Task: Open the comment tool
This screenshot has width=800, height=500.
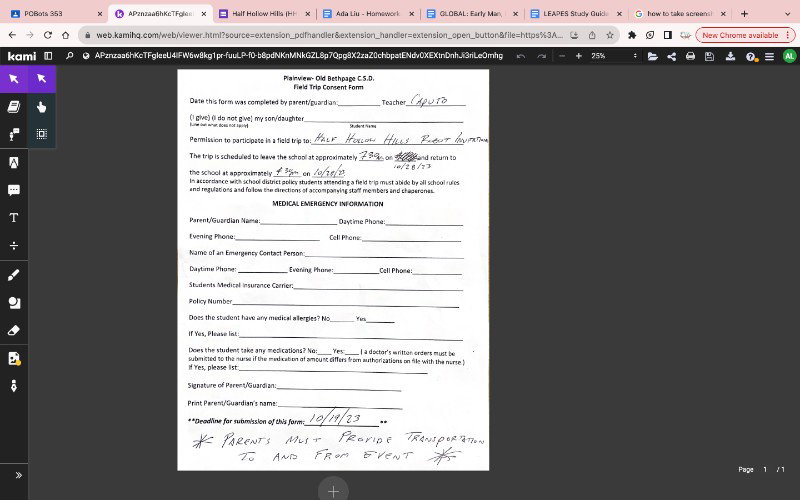Action: click(14, 190)
